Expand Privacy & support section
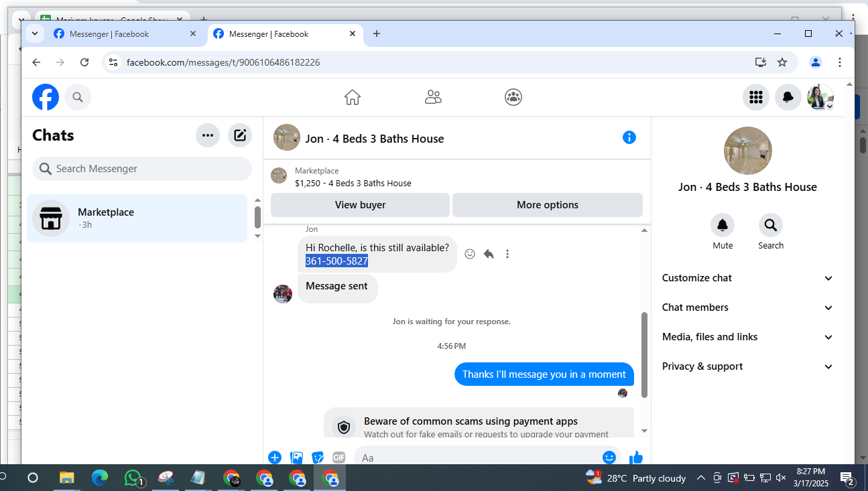The image size is (868, 491). pyautogui.click(x=747, y=366)
